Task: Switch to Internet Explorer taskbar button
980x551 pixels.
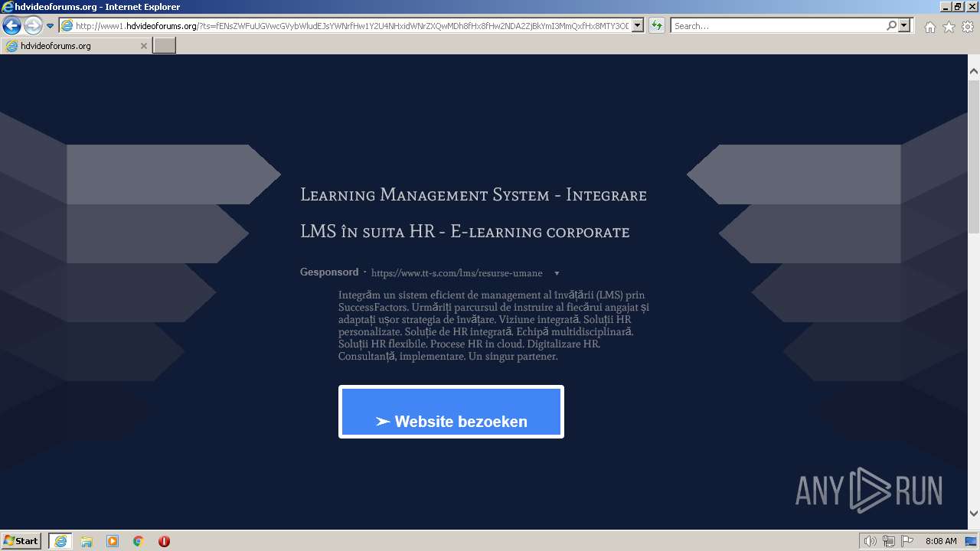Action: click(60, 541)
